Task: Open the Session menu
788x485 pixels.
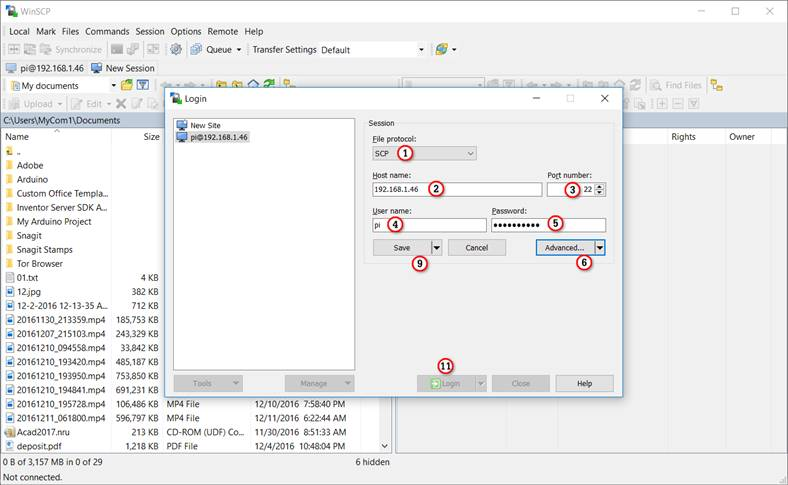Action: click(150, 31)
